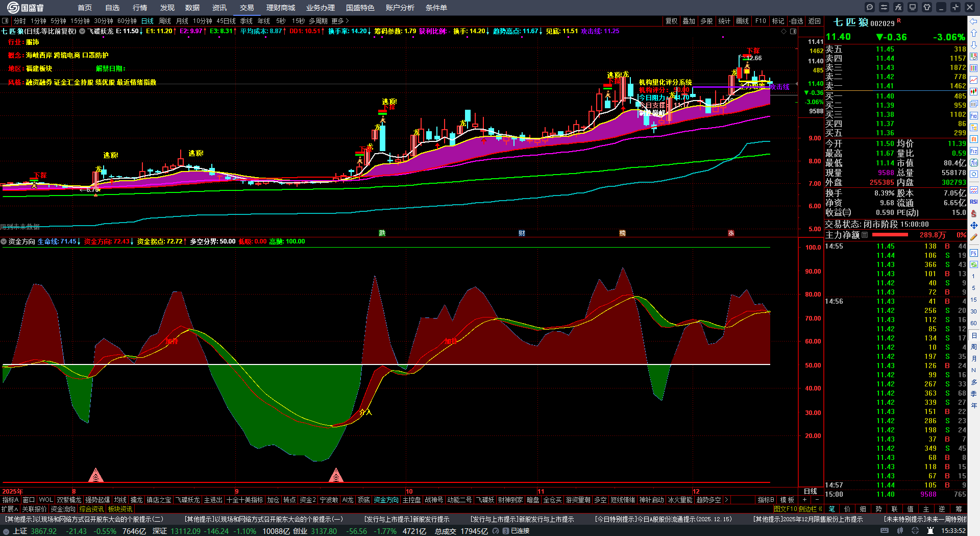The width and height of the screenshot is (980, 536).
Task: Click the candlestick chart sidebar icon
Action: pos(974,92)
